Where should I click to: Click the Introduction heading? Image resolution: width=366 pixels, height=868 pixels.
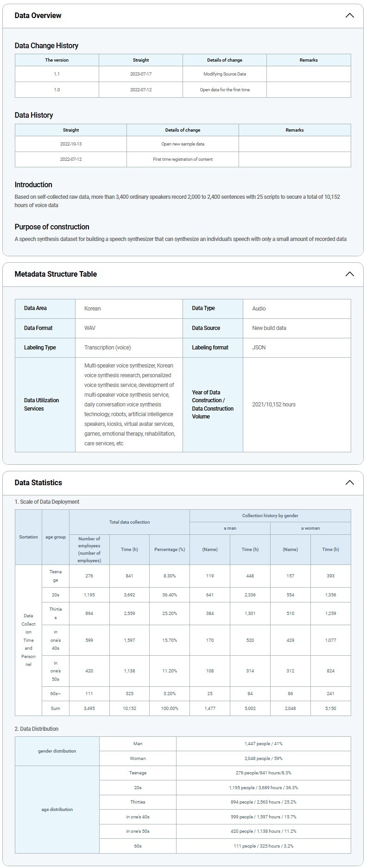[x=33, y=184]
